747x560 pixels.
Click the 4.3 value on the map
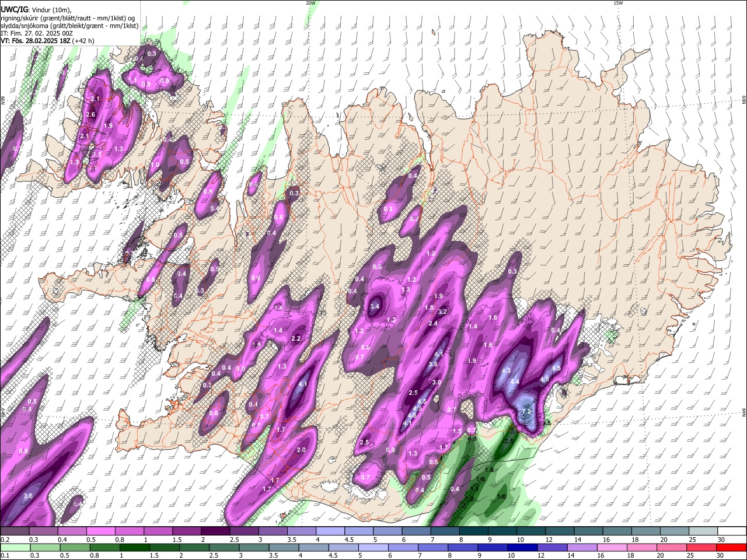click(506, 370)
